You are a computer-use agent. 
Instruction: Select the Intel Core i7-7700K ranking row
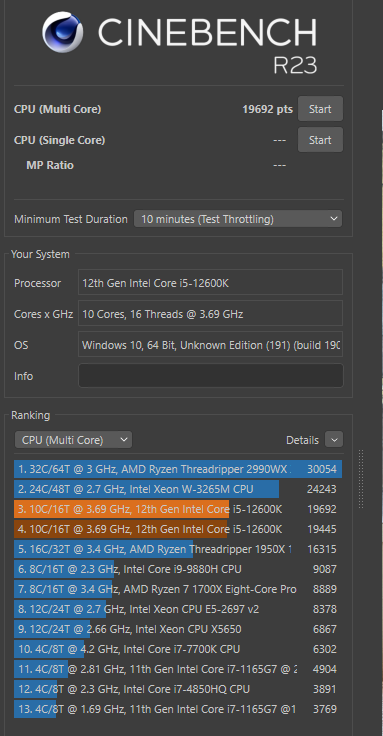pyautogui.click(x=178, y=649)
